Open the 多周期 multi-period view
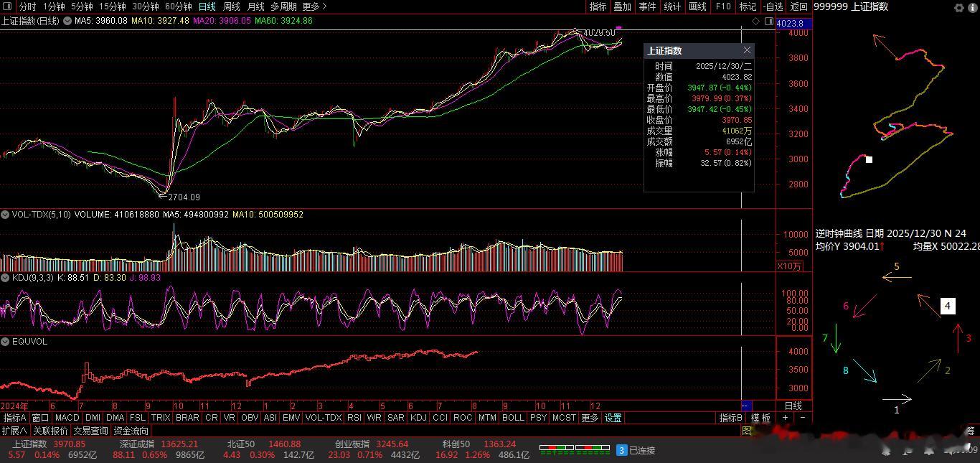980x463 pixels. (x=283, y=6)
